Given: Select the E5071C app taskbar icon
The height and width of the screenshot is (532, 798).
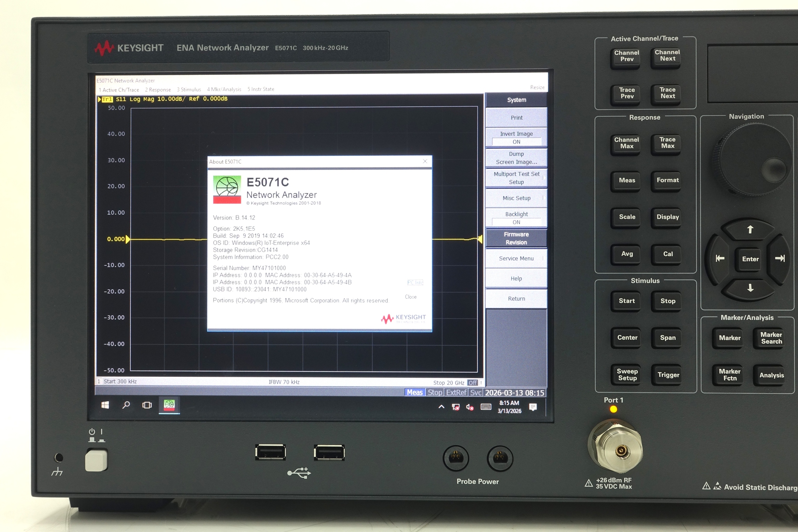Looking at the screenshot, I should click(169, 405).
